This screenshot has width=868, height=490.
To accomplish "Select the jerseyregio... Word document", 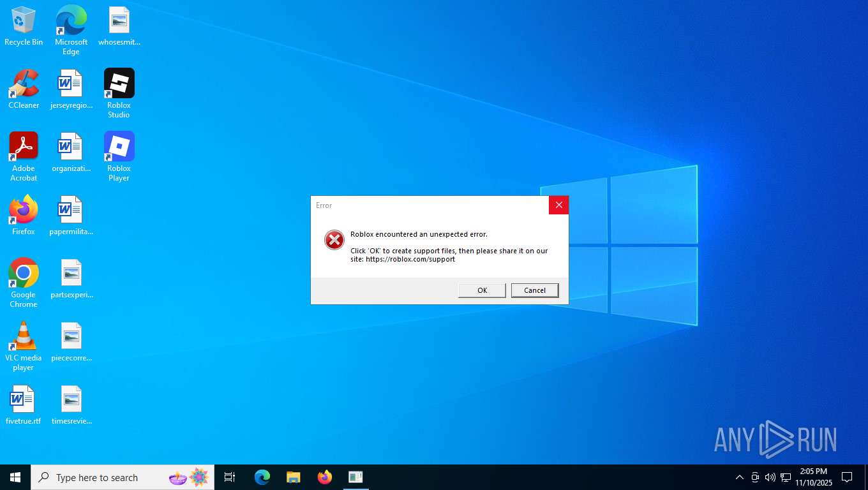I will [71, 89].
